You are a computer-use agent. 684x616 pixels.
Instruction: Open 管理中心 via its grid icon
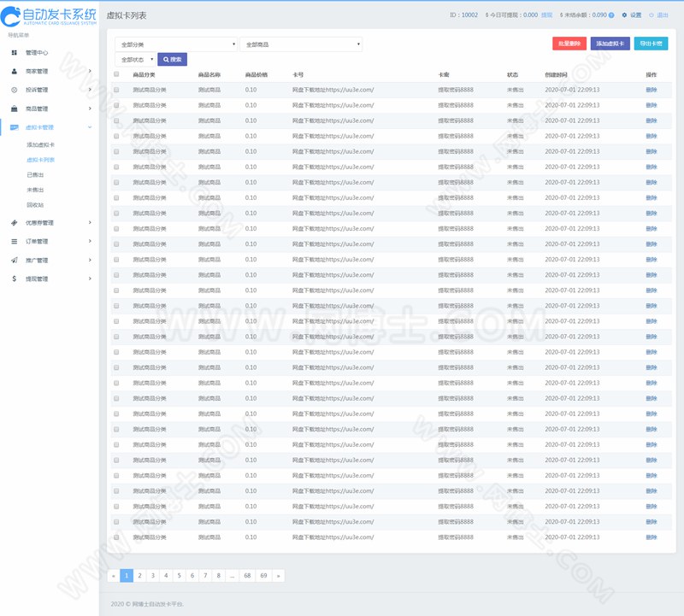coord(15,53)
